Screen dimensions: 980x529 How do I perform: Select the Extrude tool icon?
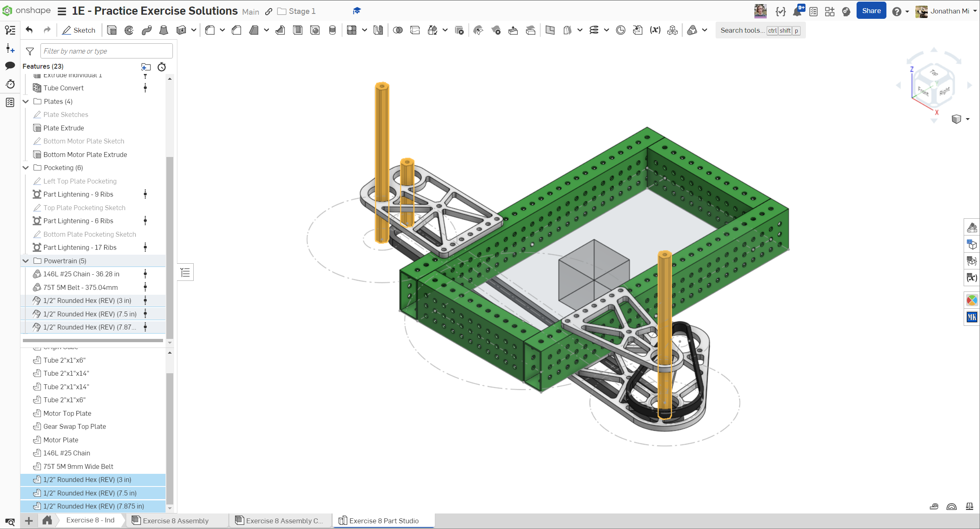pos(112,30)
